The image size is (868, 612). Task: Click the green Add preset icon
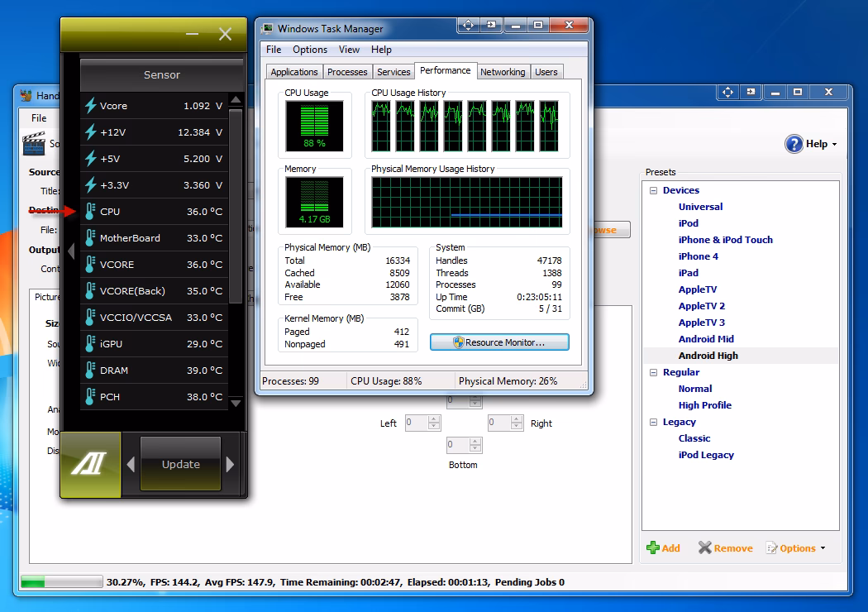[x=652, y=547]
